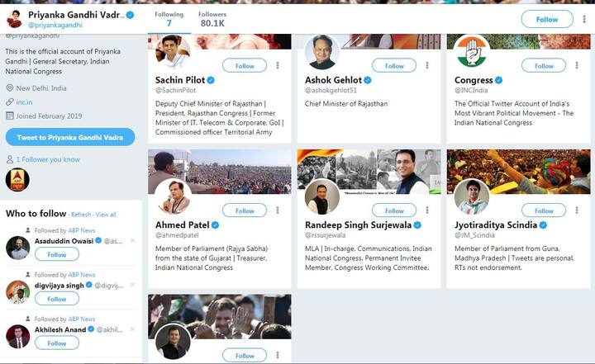The height and width of the screenshot is (364, 595).
Task: Click the 1 Follower you know link
Action: (x=48, y=159)
